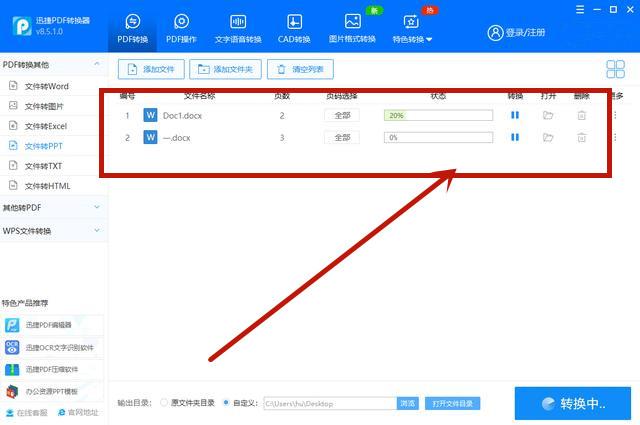Switch to CAD转换 tab
The height and width of the screenshot is (425, 640).
(294, 29)
